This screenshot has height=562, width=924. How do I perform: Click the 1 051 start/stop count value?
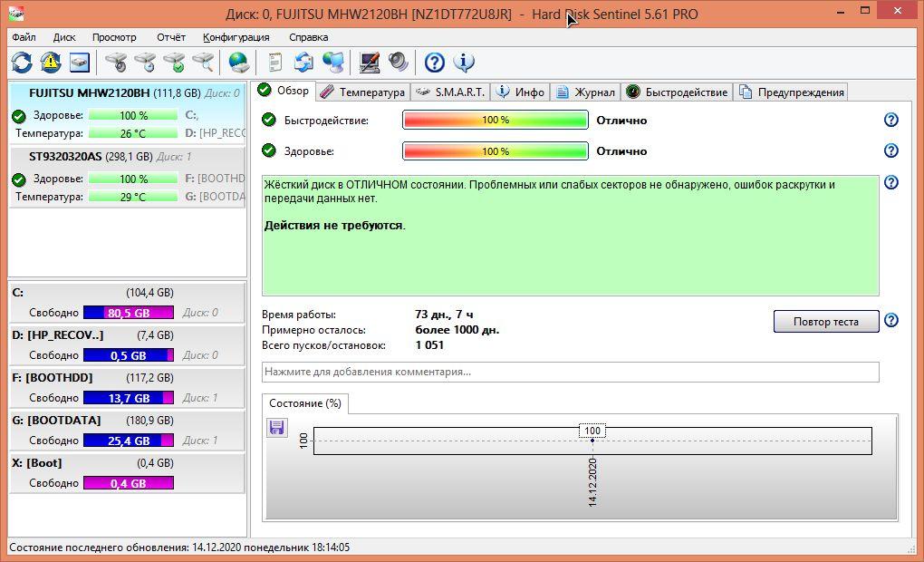(x=429, y=345)
